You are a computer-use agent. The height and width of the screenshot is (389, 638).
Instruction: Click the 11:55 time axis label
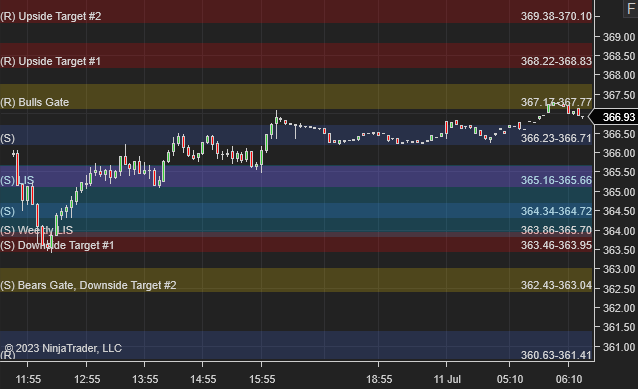(x=28, y=379)
